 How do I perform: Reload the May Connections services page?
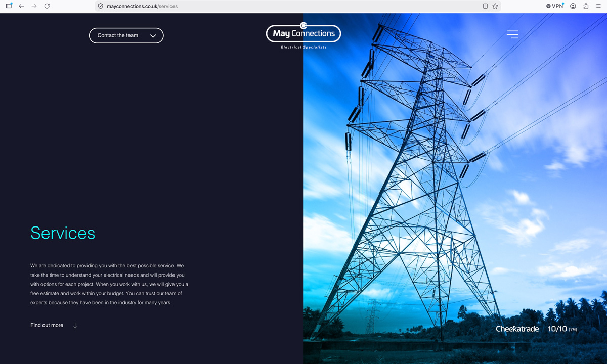click(47, 6)
